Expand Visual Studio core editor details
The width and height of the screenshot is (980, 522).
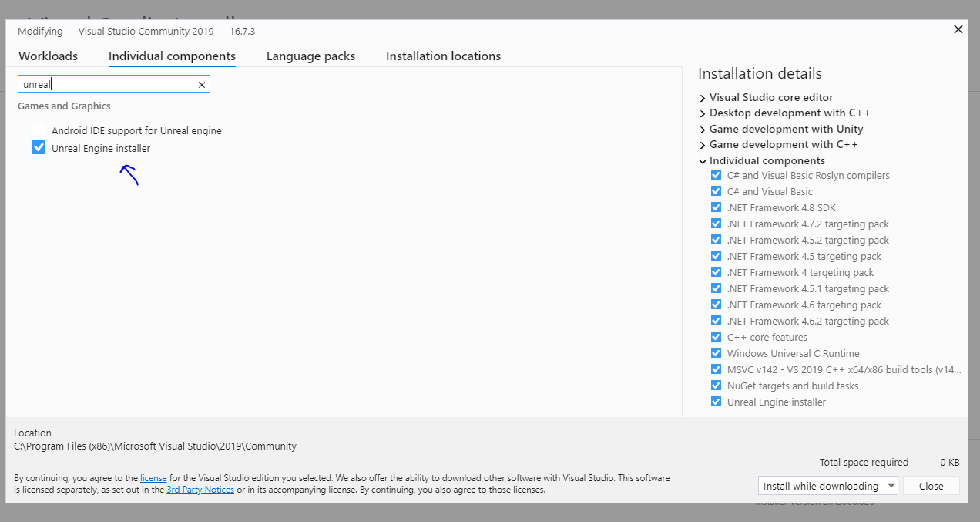click(703, 98)
